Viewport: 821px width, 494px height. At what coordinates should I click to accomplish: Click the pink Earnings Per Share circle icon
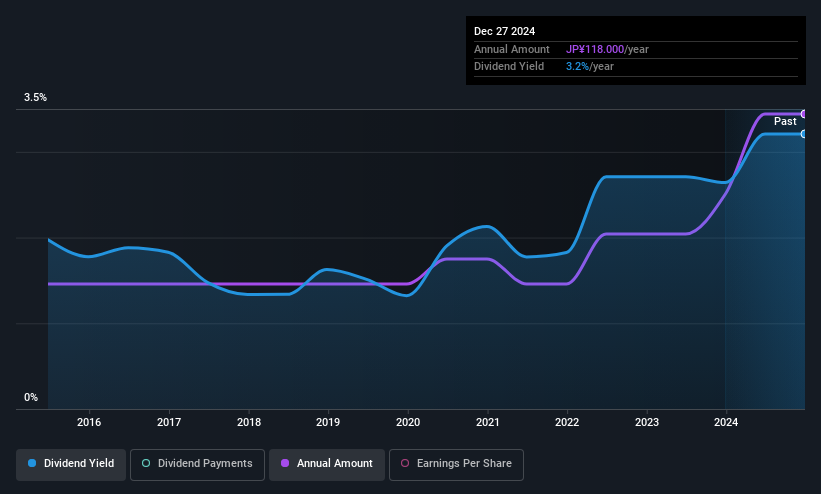(x=405, y=463)
